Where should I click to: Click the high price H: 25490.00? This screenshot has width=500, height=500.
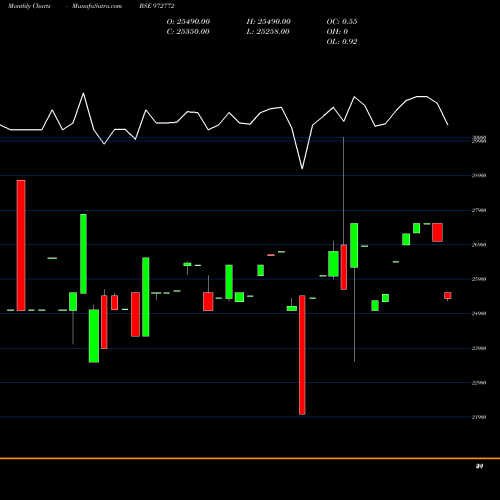pos(269,21)
